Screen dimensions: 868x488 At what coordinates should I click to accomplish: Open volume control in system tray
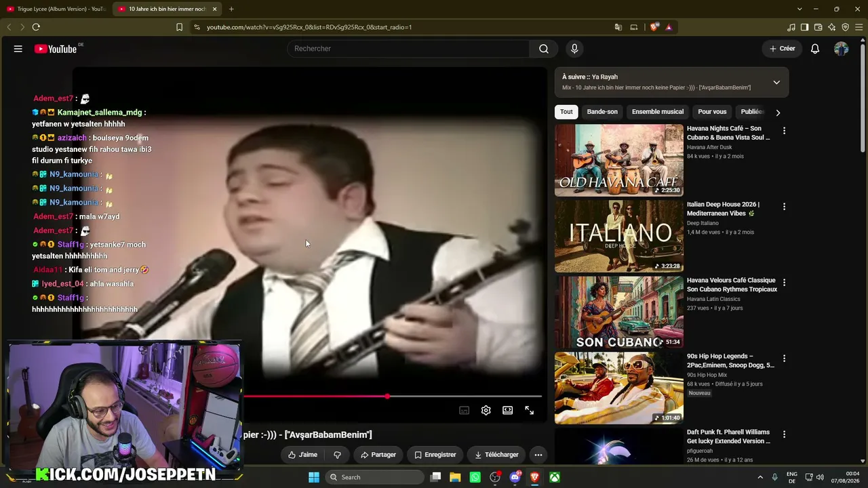click(820, 477)
